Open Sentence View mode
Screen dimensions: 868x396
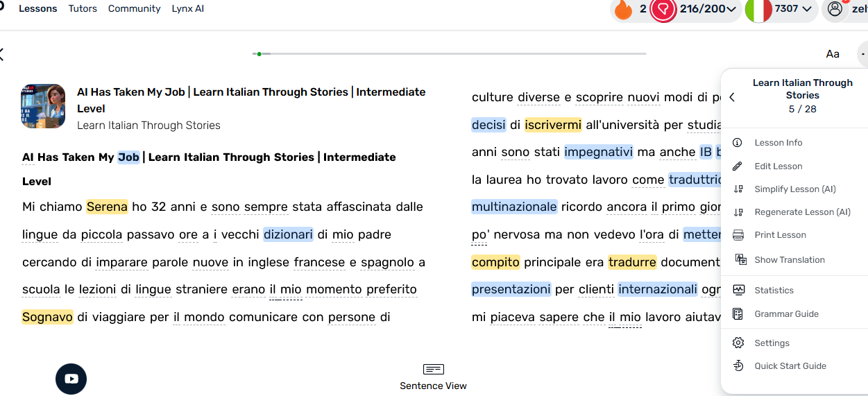[433, 377]
